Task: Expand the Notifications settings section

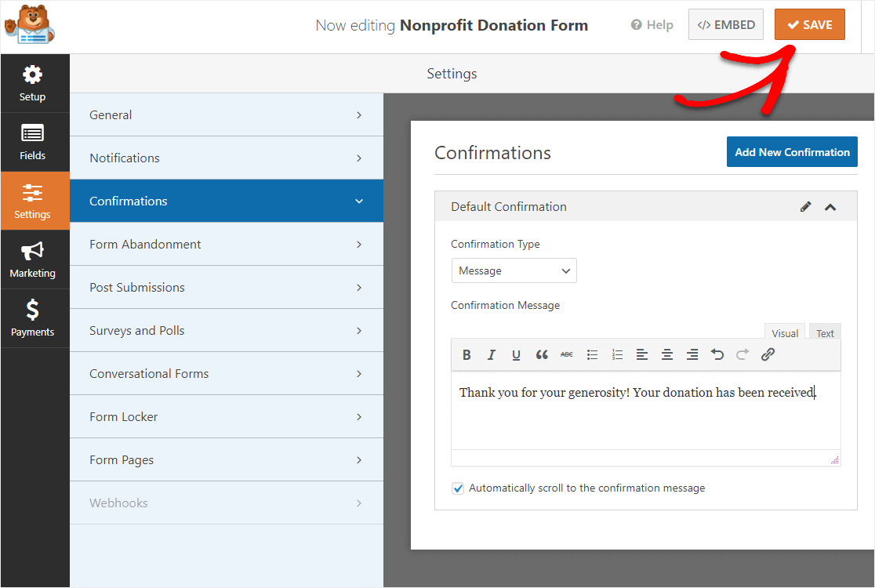Action: click(x=227, y=158)
